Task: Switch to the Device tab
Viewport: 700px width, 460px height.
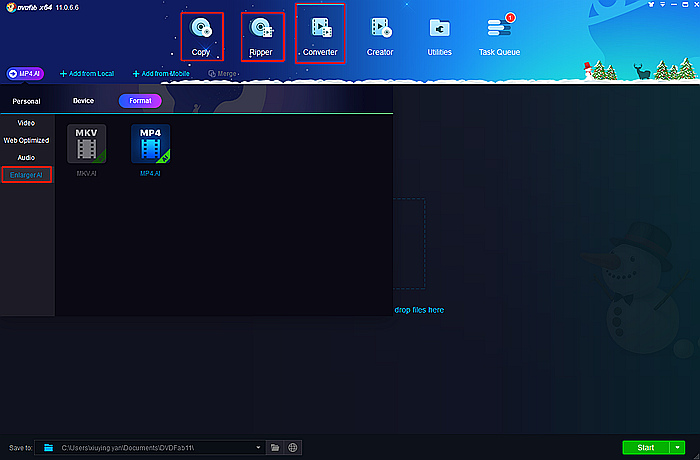Action: 83,101
